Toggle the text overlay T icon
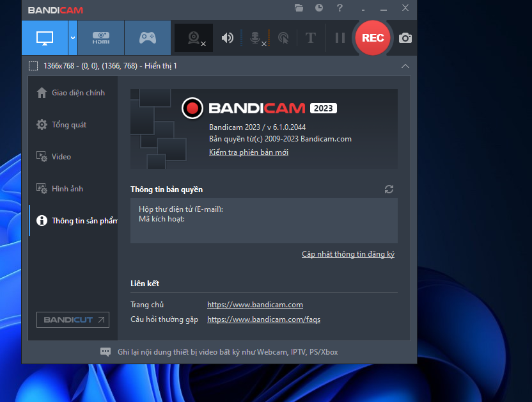The height and width of the screenshot is (402, 532). pos(311,38)
